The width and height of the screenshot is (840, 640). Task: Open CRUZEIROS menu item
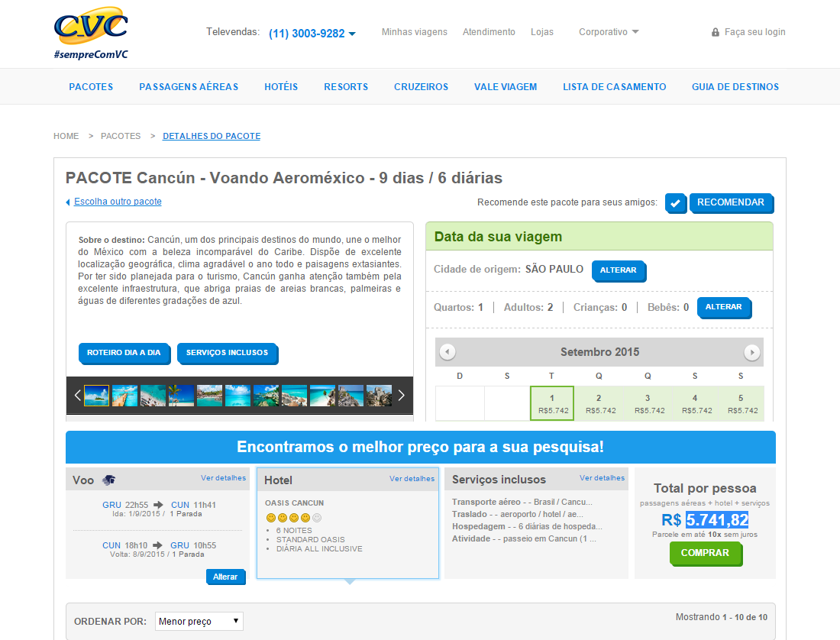click(x=421, y=87)
